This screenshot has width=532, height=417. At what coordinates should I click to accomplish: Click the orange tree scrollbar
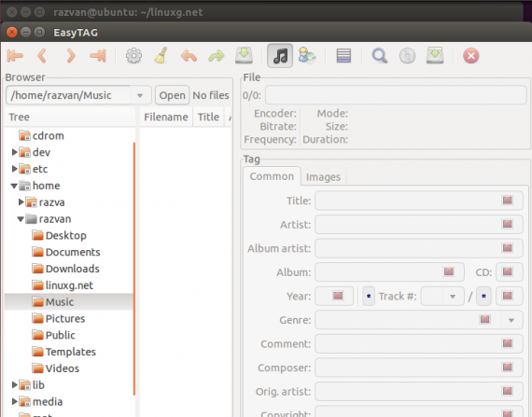click(134, 269)
